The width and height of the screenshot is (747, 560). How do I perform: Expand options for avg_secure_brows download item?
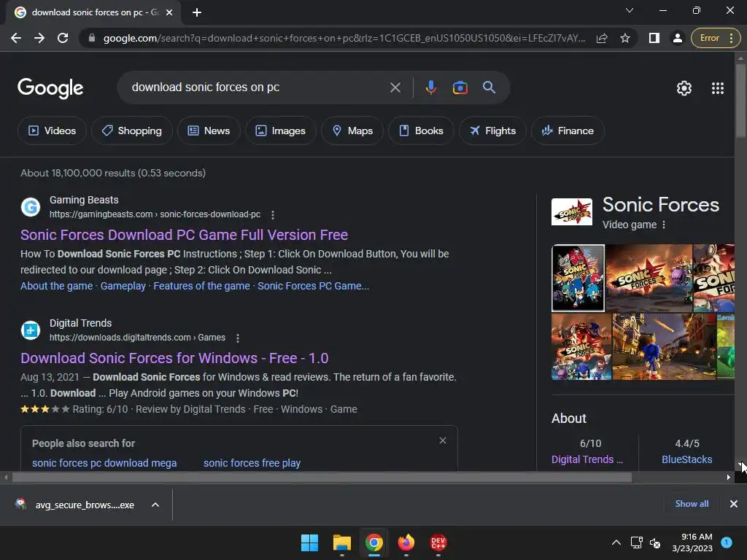155,505
